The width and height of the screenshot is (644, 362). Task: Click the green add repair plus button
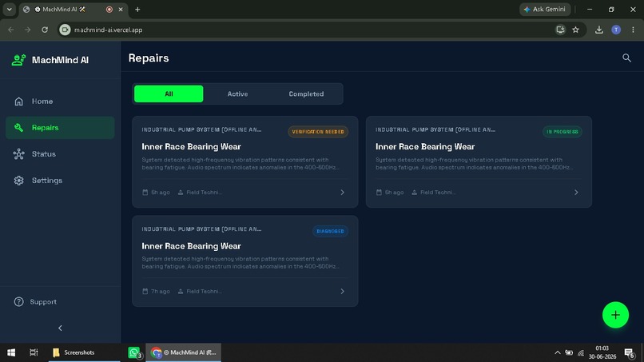615,315
